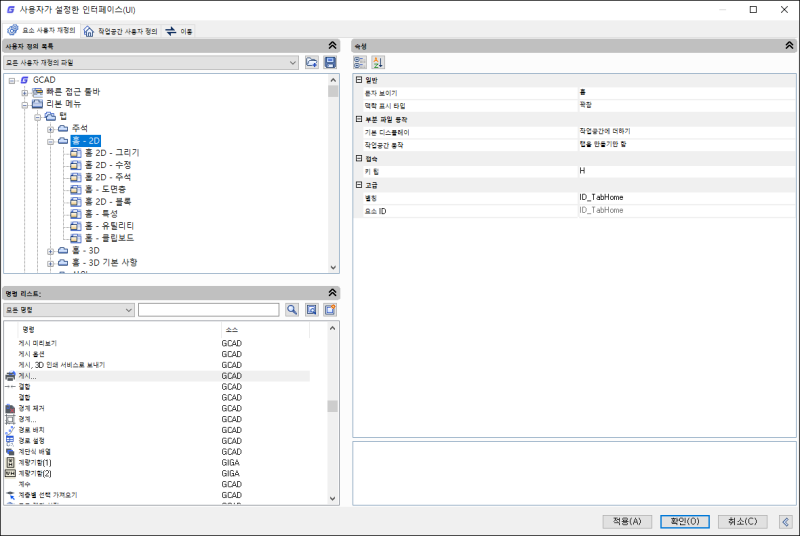The width and height of the screenshot is (800, 536).
Task: Collapse the 사용자 정의 목록 panel chevron
Action: pos(333,46)
